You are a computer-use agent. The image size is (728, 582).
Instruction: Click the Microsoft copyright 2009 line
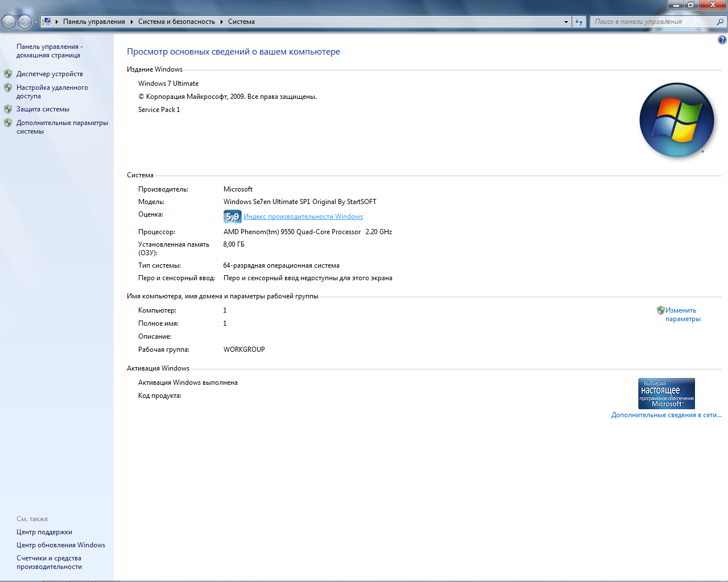[227, 97]
